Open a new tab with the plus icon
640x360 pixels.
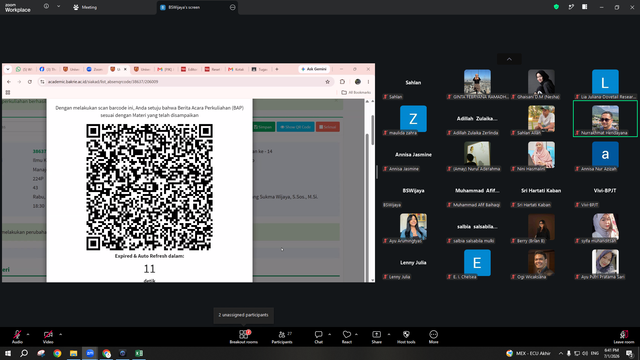[x=277, y=69]
